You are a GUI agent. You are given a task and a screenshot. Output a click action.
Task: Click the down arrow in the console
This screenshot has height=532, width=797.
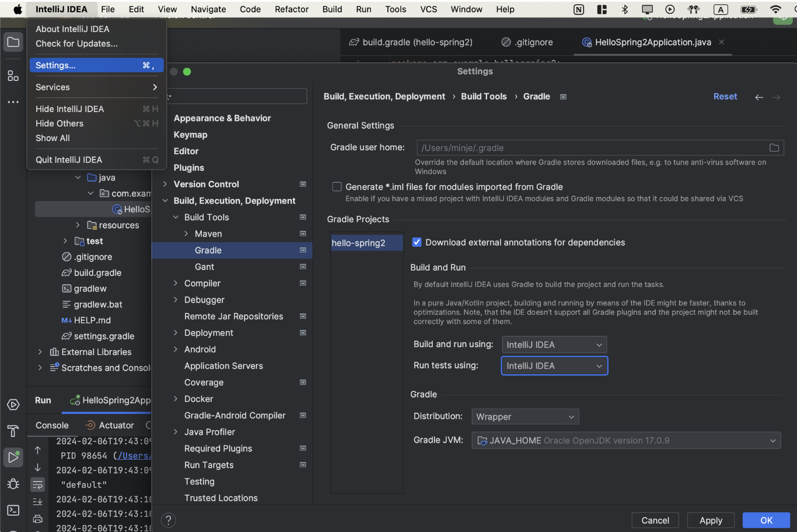(37, 467)
